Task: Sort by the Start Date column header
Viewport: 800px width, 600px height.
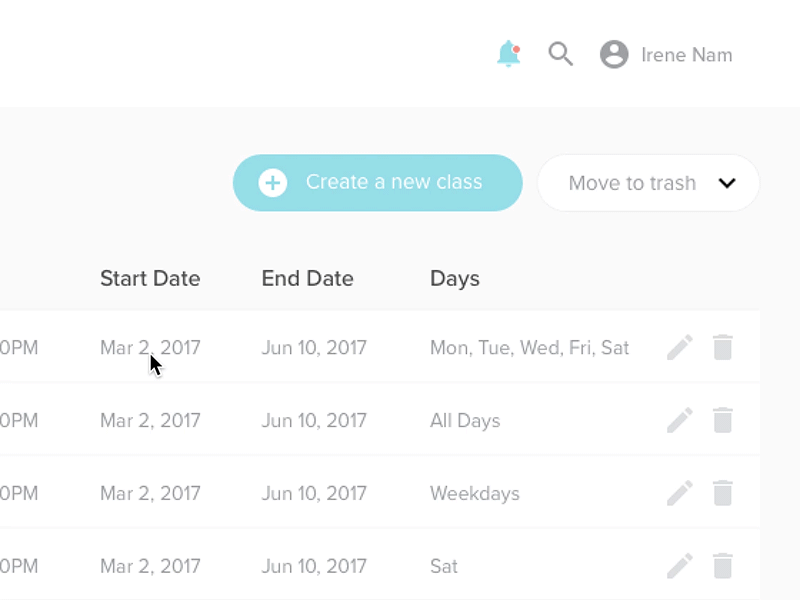Action: click(x=150, y=279)
